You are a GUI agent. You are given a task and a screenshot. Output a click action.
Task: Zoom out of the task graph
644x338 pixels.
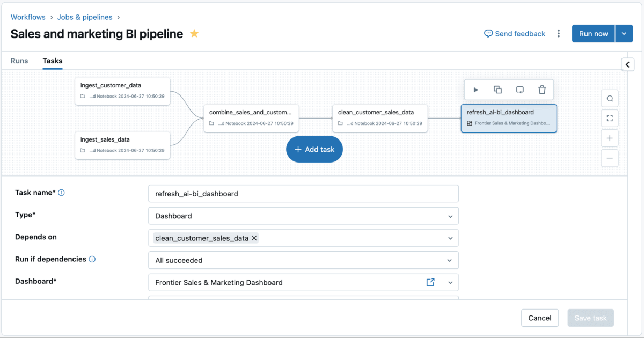coord(610,158)
